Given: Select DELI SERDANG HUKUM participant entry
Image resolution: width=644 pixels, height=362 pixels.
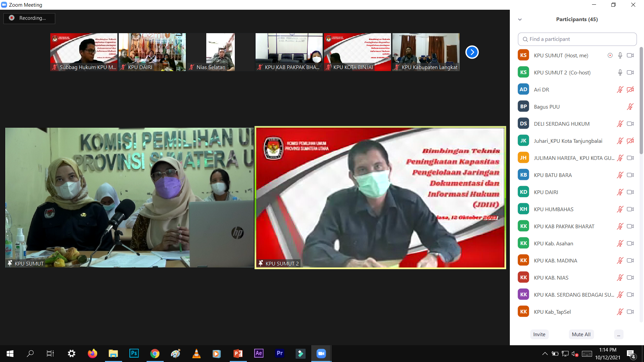Looking at the screenshot, I should click(x=561, y=124).
